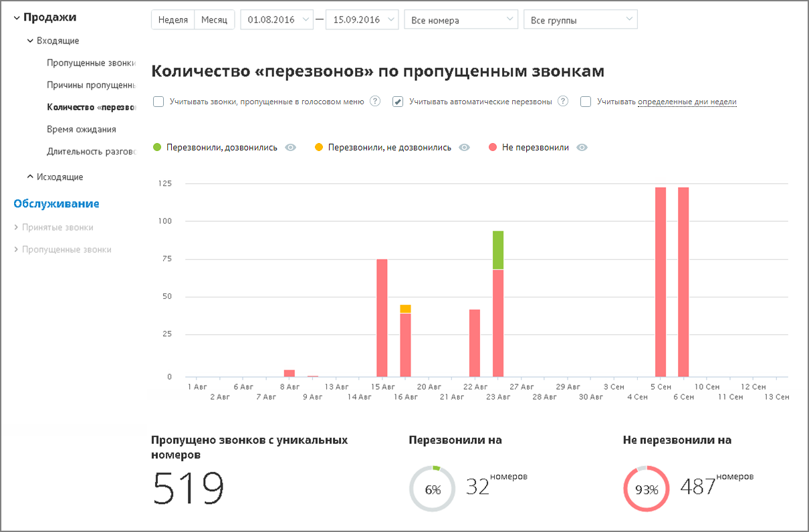Click 'Перезвонили, не дозвонились' legend label
Screen dimensions: 809x532
point(390,148)
